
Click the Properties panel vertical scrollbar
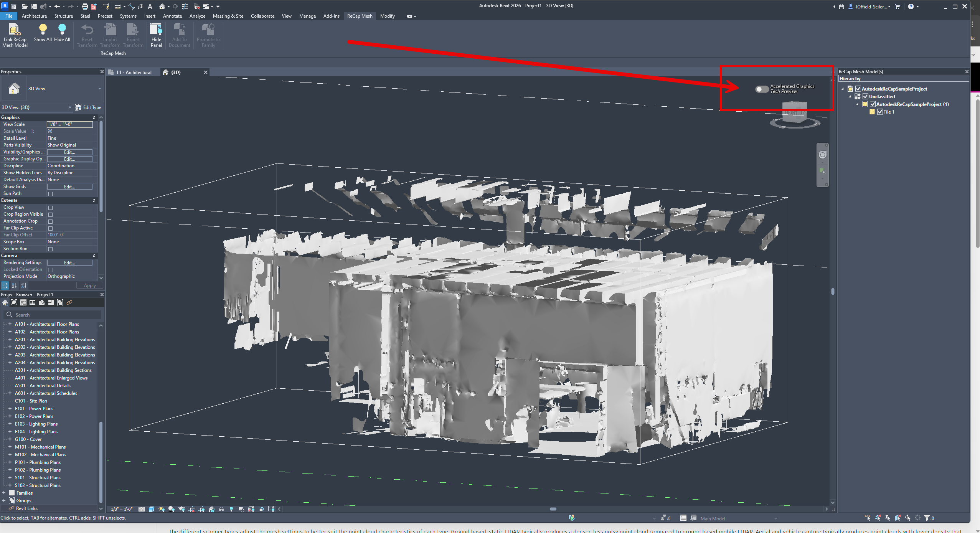[x=101, y=167]
